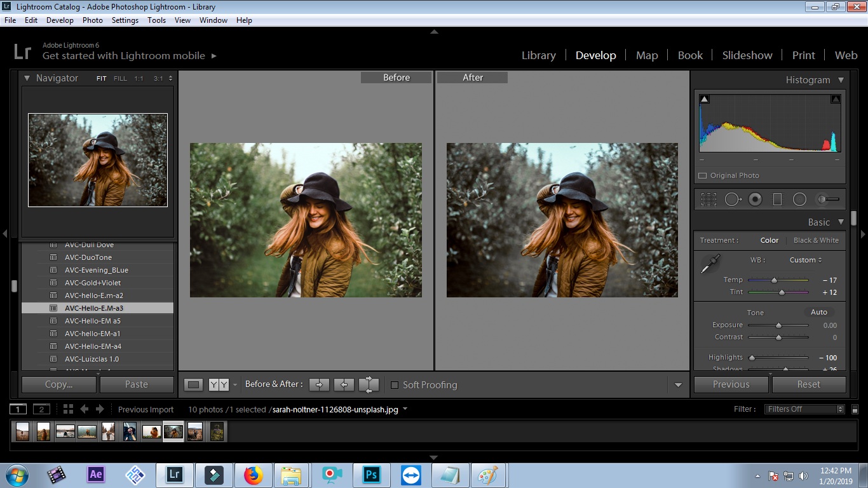Image resolution: width=868 pixels, height=488 pixels.
Task: Collapse the Navigator panel
Action: coord(27,78)
